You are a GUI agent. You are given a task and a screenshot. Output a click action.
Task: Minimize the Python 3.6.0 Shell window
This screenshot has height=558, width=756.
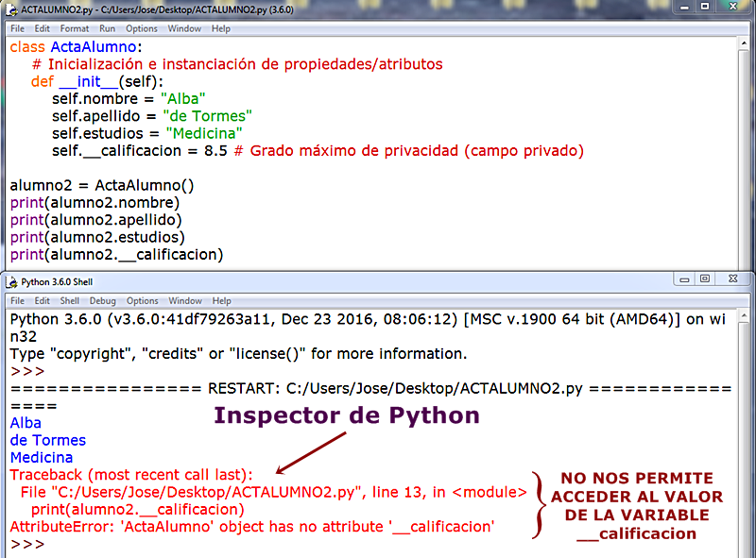[684, 279]
